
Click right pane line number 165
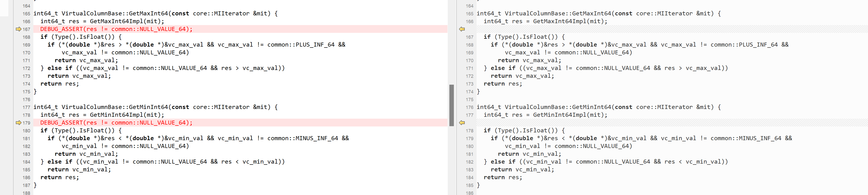470,14
